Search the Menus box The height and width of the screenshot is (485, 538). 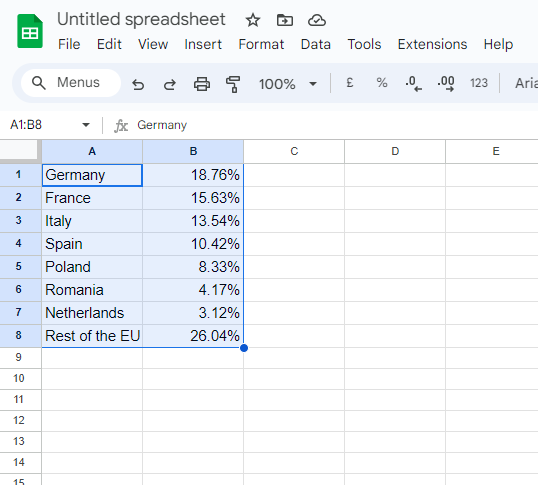[71, 83]
